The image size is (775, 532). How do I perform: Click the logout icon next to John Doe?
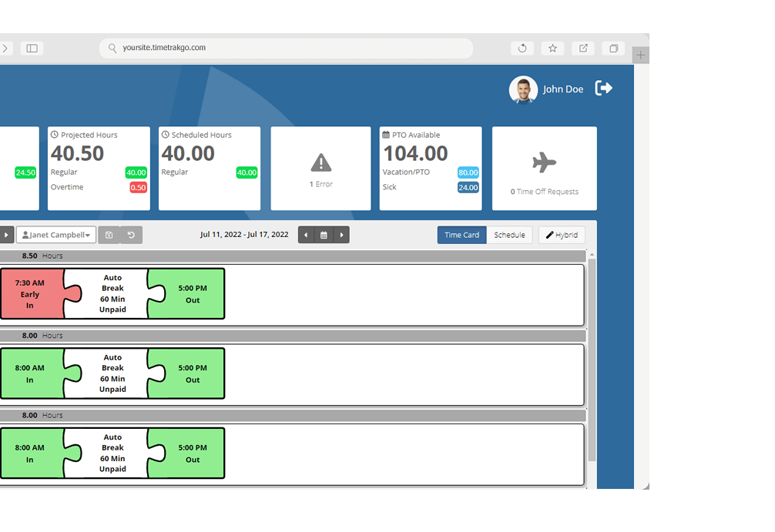[603, 89]
